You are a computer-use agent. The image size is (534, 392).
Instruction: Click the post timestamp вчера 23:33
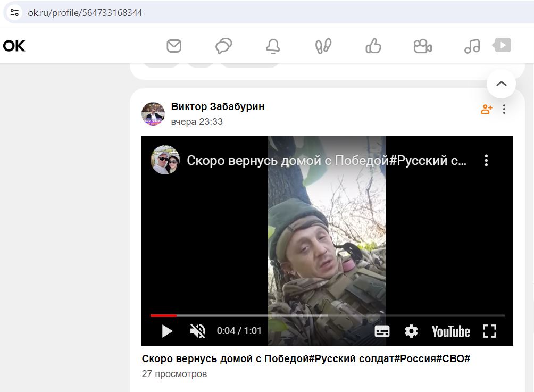click(x=197, y=122)
